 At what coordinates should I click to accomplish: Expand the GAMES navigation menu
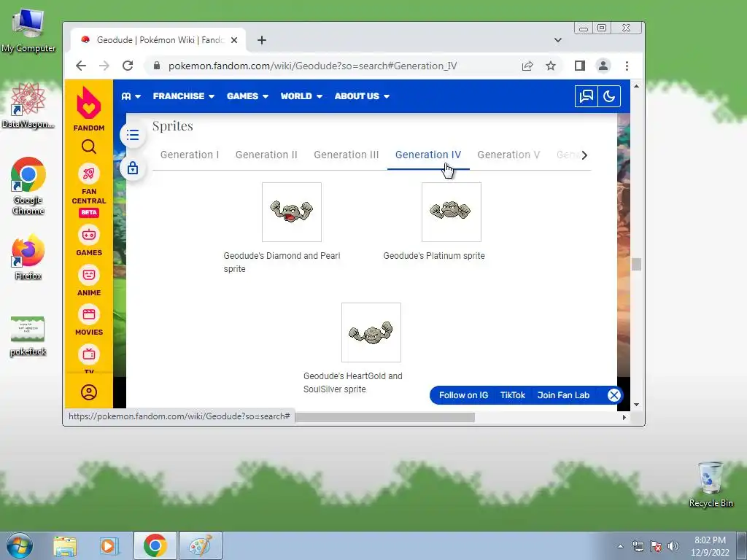point(247,96)
